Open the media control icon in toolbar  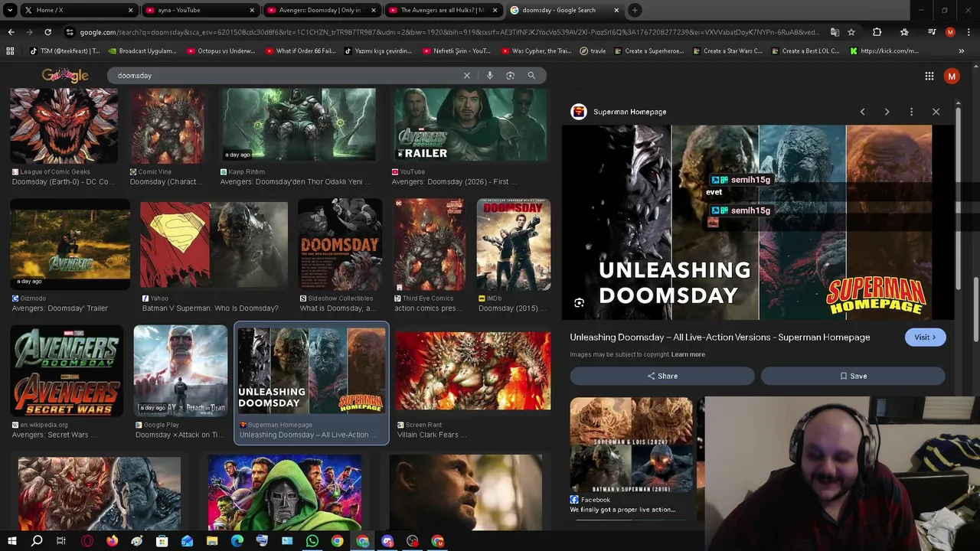[932, 32]
